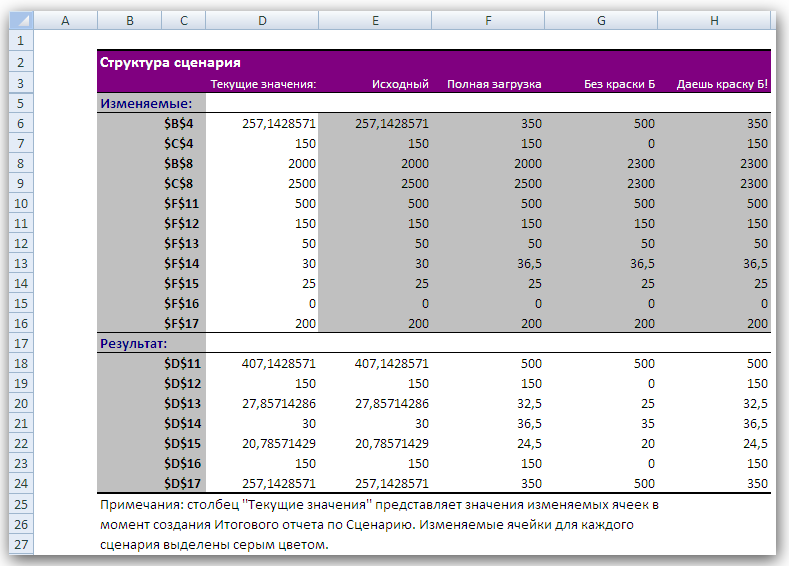Select column F header
Image resolution: width=789 pixels, height=566 pixels.
[488, 21]
